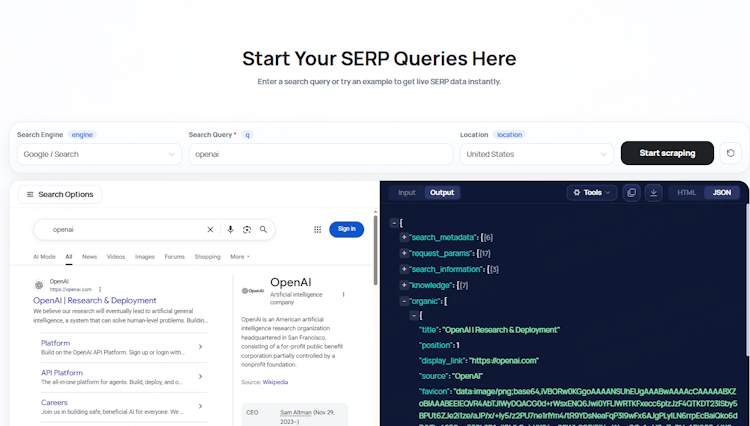750x426 pixels.
Task: Select the Forums tab
Action: point(175,257)
